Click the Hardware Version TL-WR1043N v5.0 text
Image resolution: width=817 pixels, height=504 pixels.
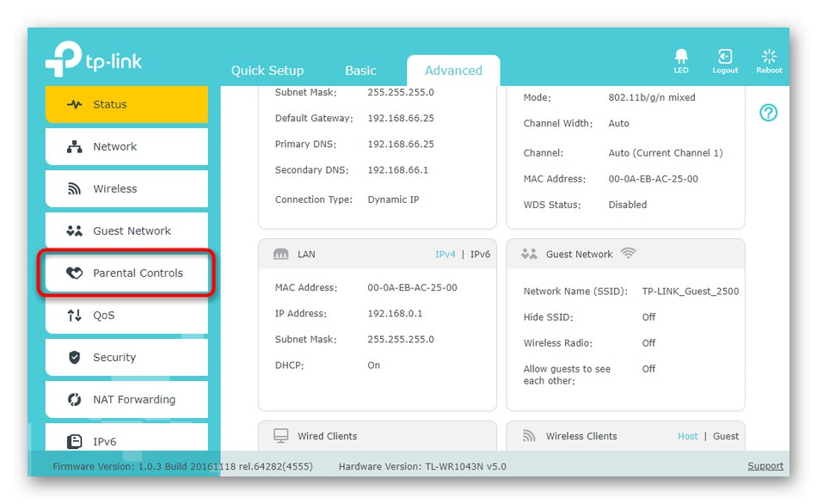point(422,466)
